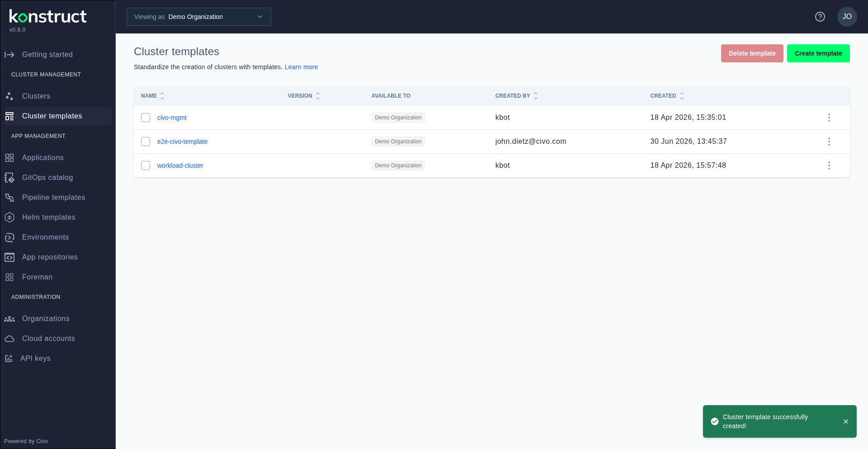Image resolution: width=868 pixels, height=449 pixels.
Task: Open Cloud accounts in the sidebar
Action: pos(58,339)
